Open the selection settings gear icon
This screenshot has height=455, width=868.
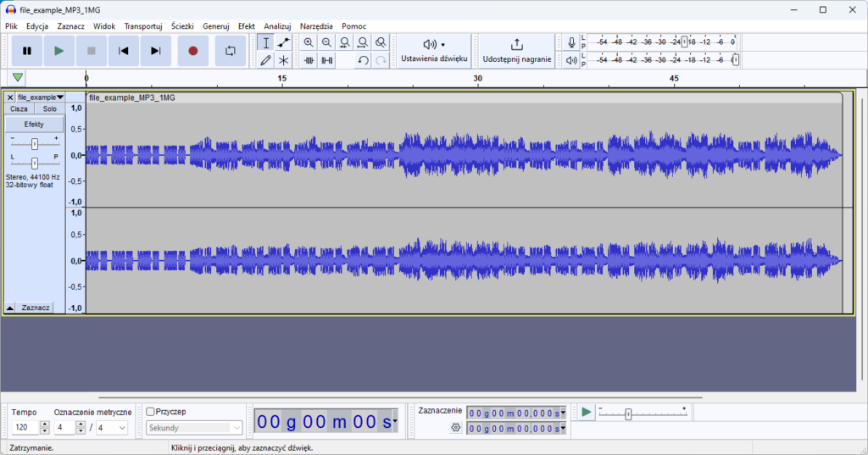(455, 427)
